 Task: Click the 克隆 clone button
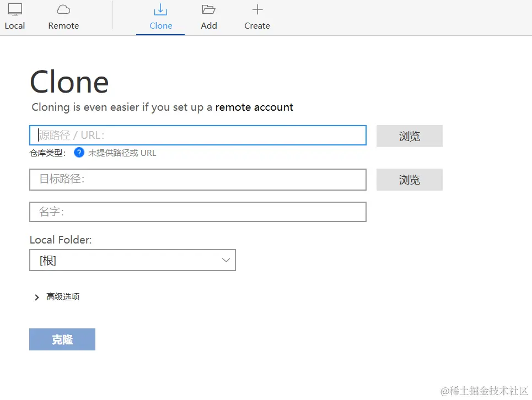(62, 339)
